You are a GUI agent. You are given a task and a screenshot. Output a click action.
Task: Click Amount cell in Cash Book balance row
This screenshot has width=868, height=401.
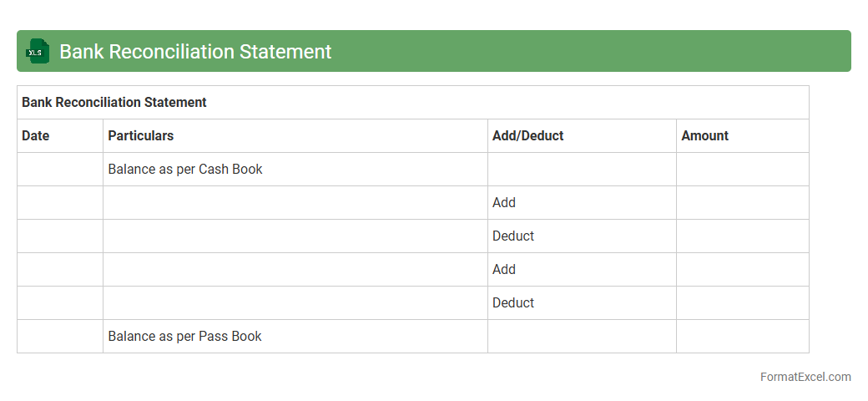click(742, 170)
